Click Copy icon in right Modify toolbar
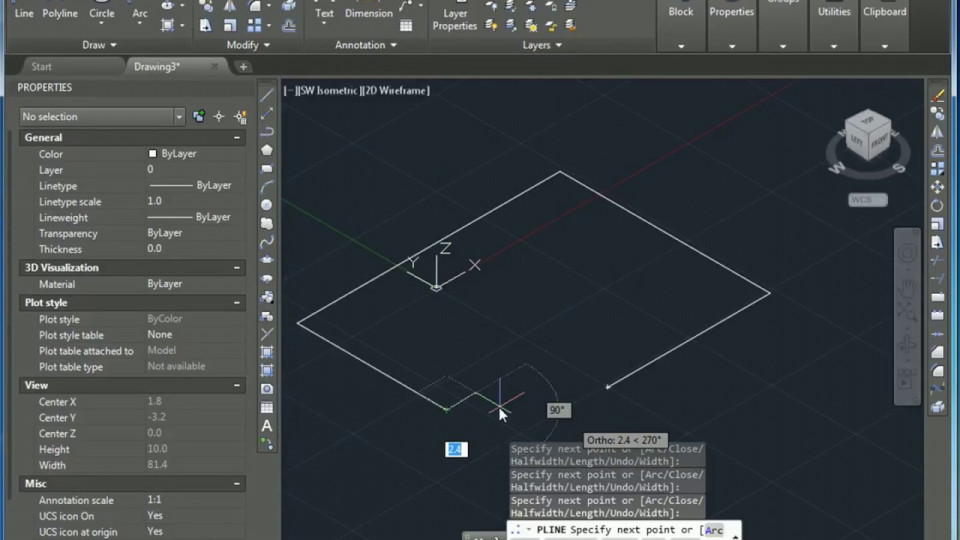The width and height of the screenshot is (960, 540). 937,113
